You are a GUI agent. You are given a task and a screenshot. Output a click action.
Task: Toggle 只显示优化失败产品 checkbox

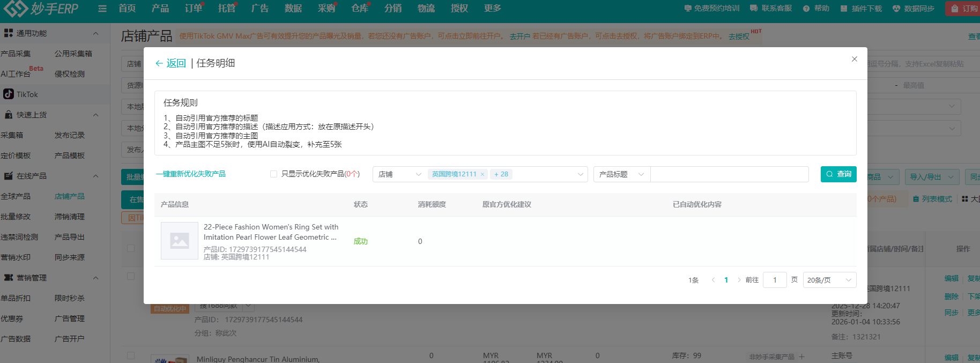[x=274, y=174]
